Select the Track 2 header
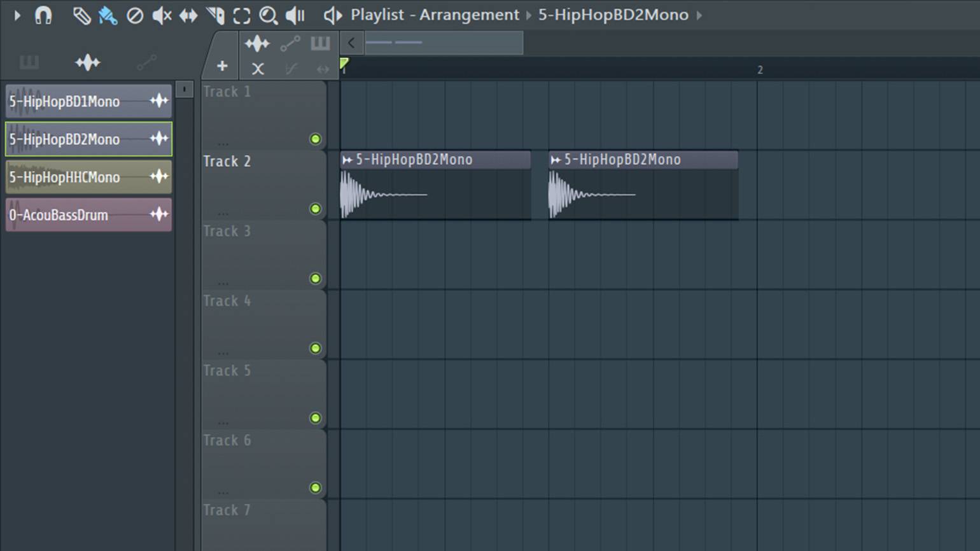Screen dimensions: 980x551 point(264,185)
